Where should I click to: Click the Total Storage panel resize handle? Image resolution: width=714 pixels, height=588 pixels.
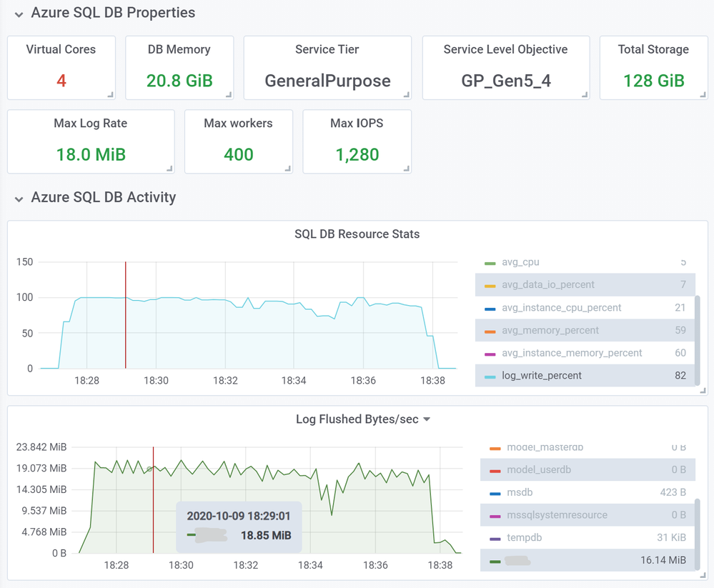pyautogui.click(x=703, y=94)
